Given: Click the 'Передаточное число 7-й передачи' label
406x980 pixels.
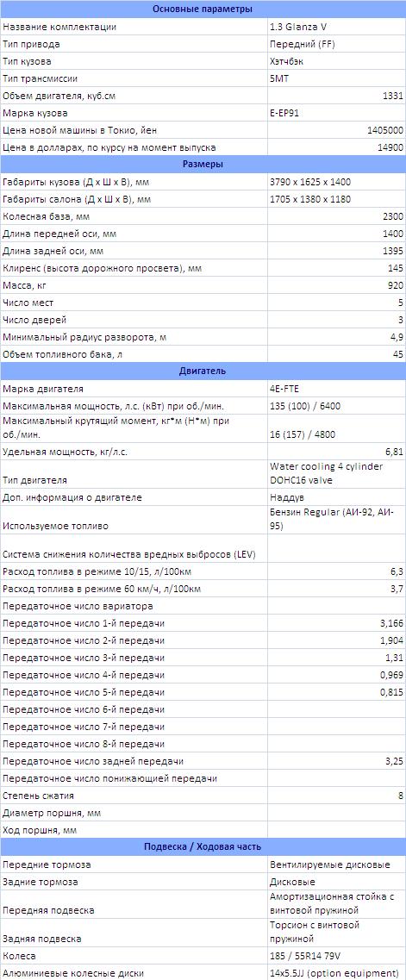Looking at the screenshot, I should click(84, 727).
